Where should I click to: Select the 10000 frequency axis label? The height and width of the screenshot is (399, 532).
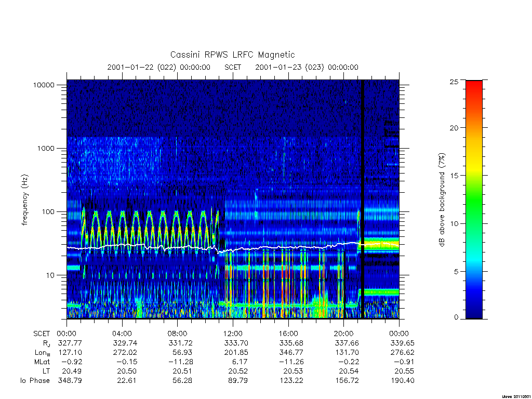coord(44,85)
